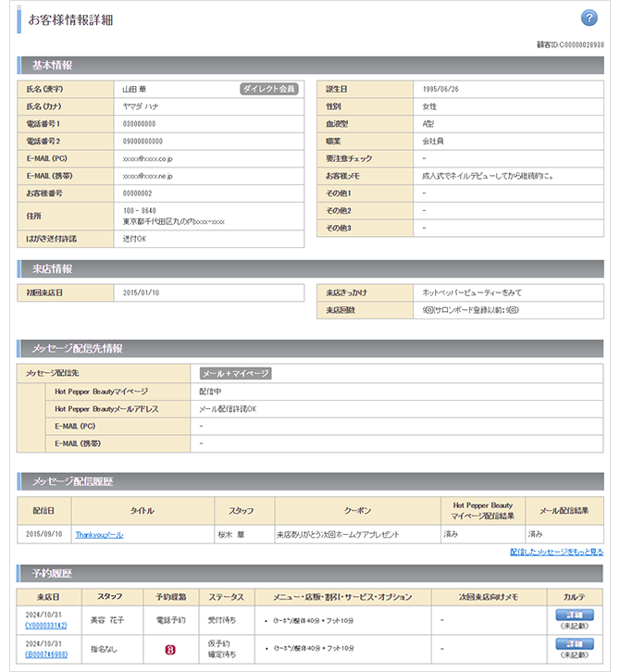Open the help question mark icon

[x=589, y=19]
